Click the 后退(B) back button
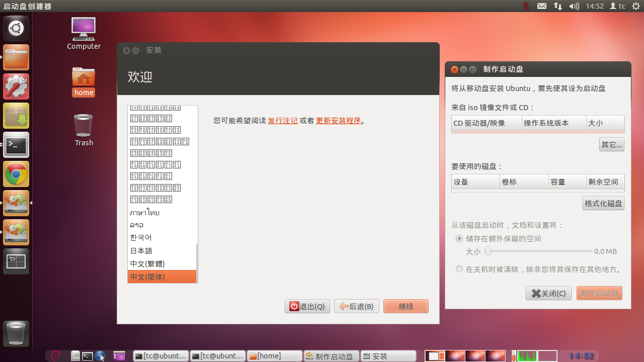The width and height of the screenshot is (644, 362). pos(357,306)
